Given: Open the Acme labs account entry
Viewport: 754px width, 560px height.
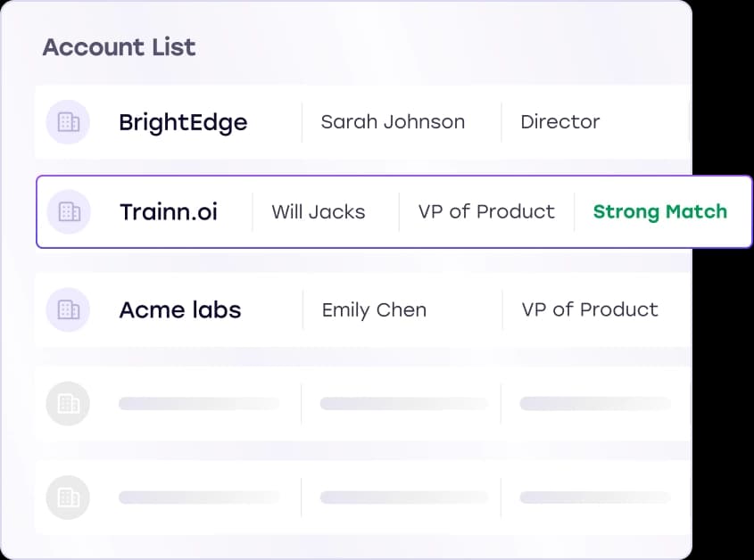Looking at the screenshot, I should 357,309.
